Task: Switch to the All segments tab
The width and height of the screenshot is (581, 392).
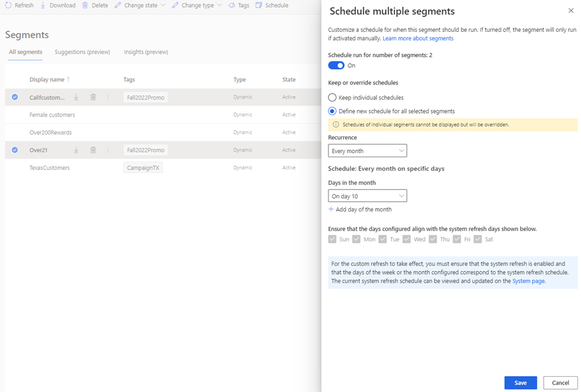Action: point(26,52)
